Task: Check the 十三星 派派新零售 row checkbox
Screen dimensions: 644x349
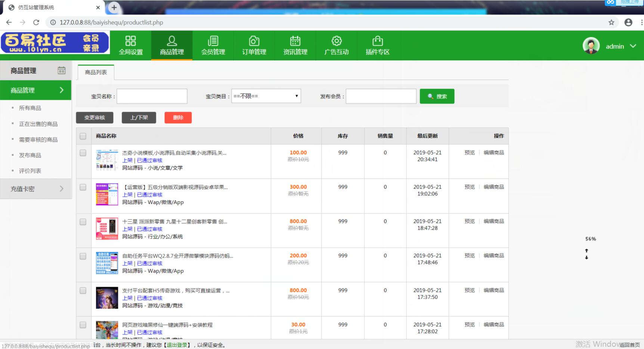Action: coord(83,222)
